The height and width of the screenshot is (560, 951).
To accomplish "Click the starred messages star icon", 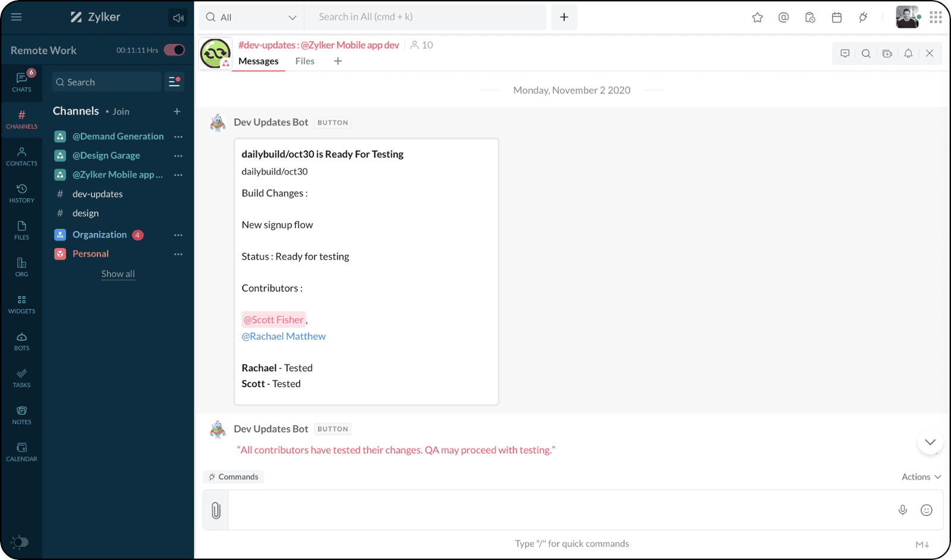I will (x=757, y=18).
